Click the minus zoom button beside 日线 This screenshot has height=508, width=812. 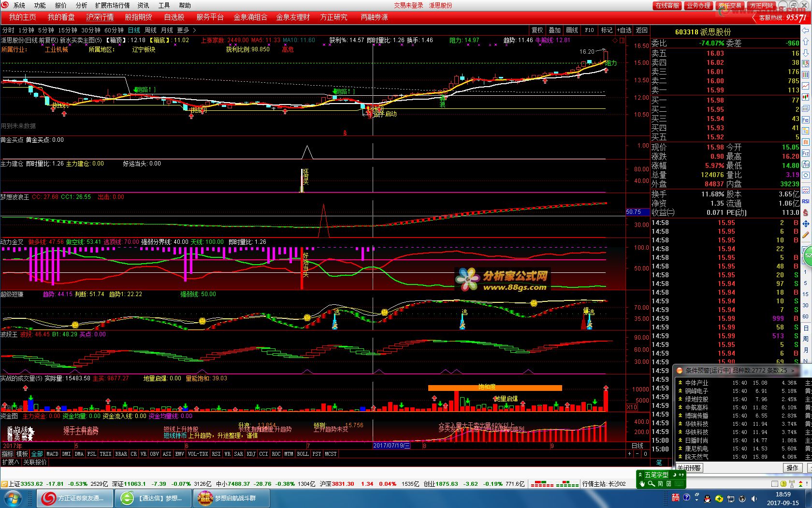pos(637,454)
